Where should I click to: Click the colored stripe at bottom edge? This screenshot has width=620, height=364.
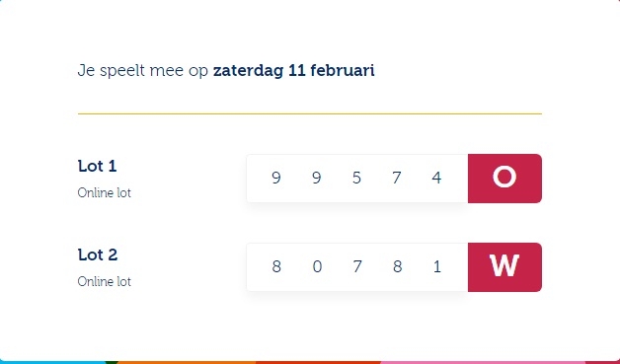coord(310,362)
